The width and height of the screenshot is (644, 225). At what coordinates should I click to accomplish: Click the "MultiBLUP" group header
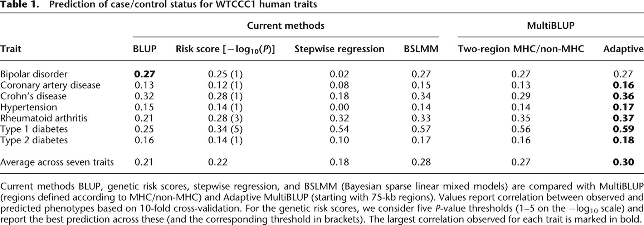(550, 26)
